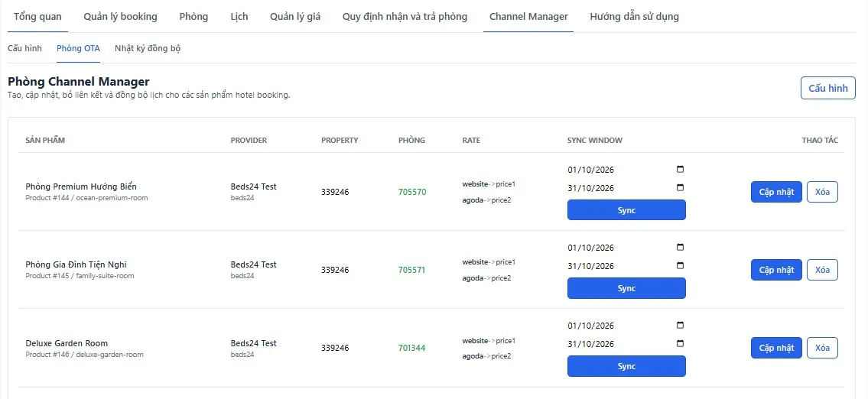
Task: Open the Quản lý booking tab
Action: pyautogui.click(x=120, y=17)
